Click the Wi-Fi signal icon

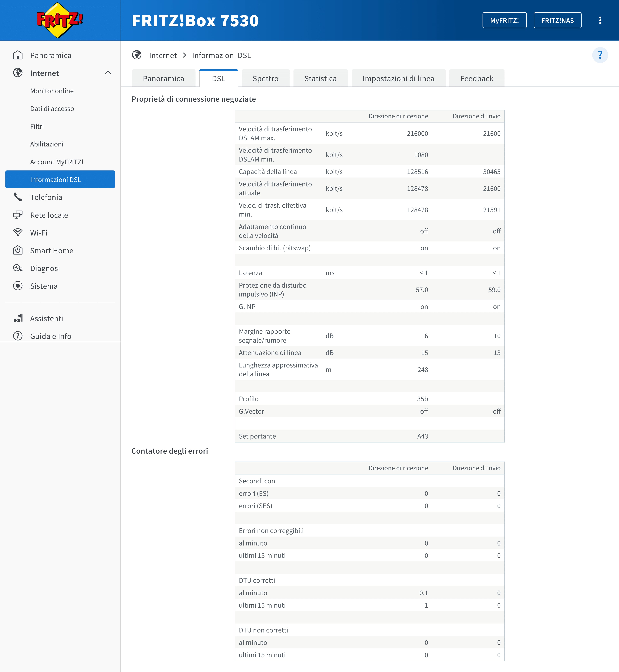[18, 233]
